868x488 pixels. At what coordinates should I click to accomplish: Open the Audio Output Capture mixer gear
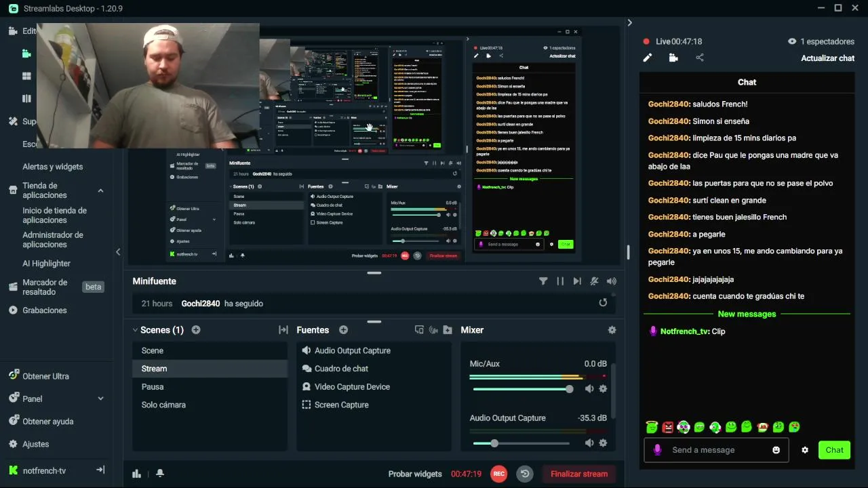pyautogui.click(x=603, y=443)
